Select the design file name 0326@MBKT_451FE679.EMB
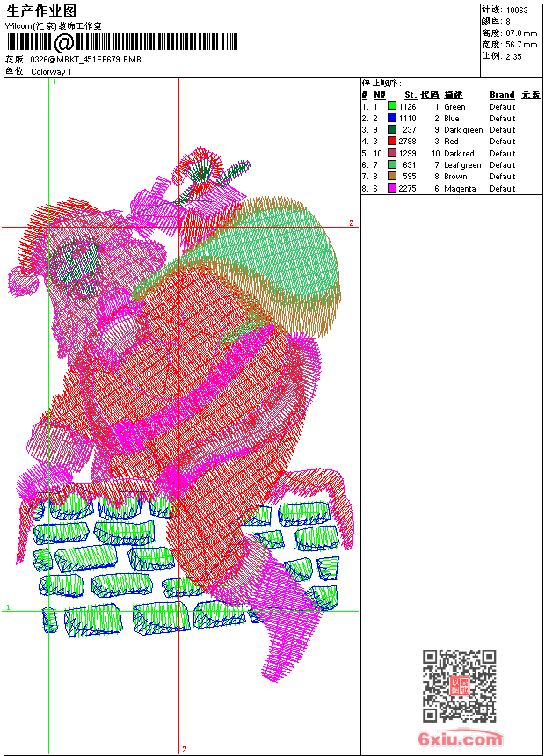Viewport: 545px width, 756px height. (x=85, y=59)
